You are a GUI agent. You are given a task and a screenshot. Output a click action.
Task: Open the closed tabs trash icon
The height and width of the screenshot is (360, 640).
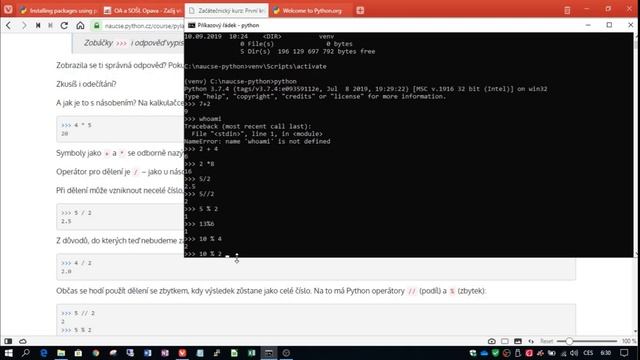tap(567, 11)
